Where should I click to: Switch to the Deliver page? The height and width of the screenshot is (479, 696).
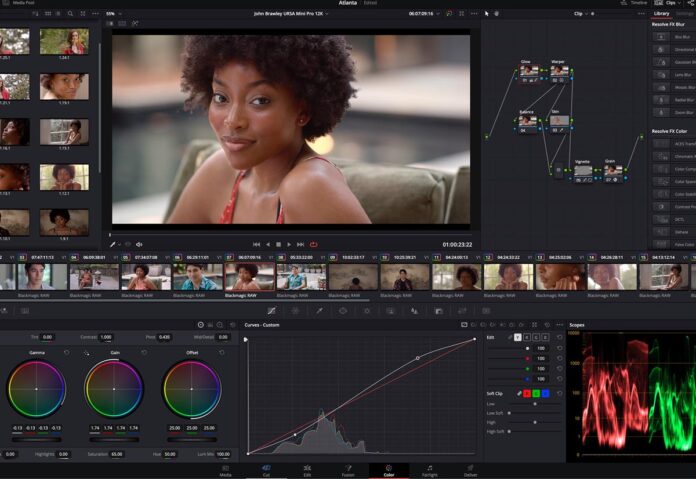coord(471,471)
